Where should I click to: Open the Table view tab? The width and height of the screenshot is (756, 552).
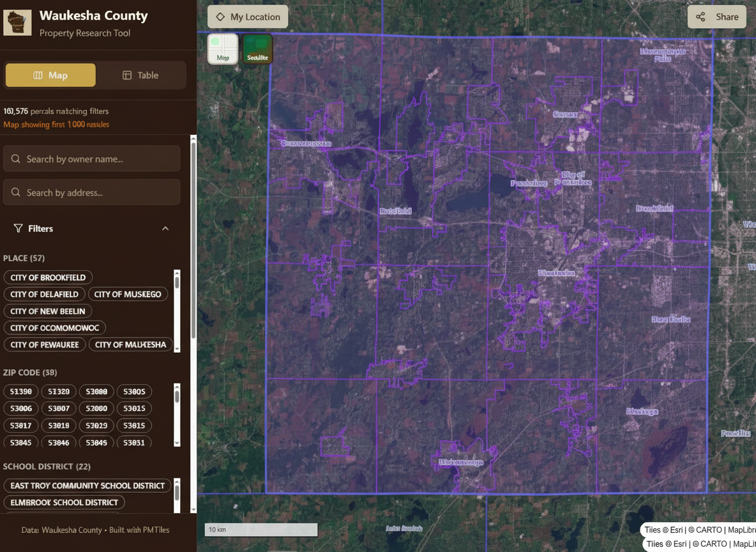coord(140,75)
